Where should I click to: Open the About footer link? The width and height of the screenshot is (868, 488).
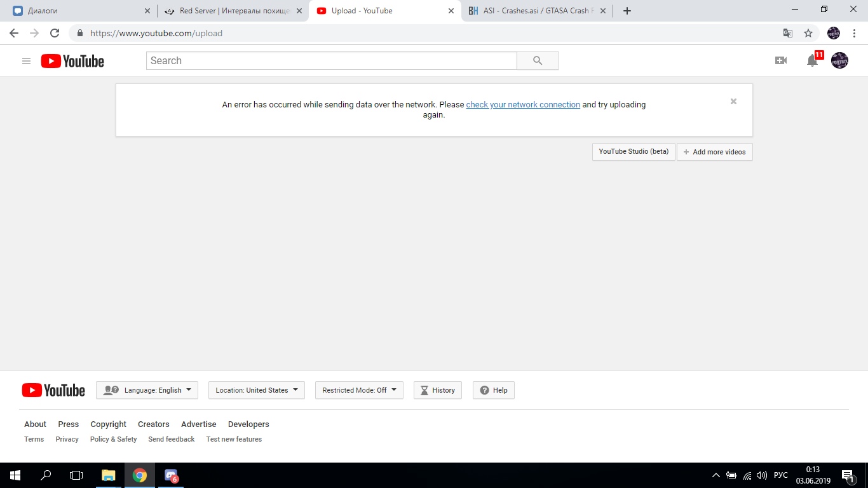[35, 424]
